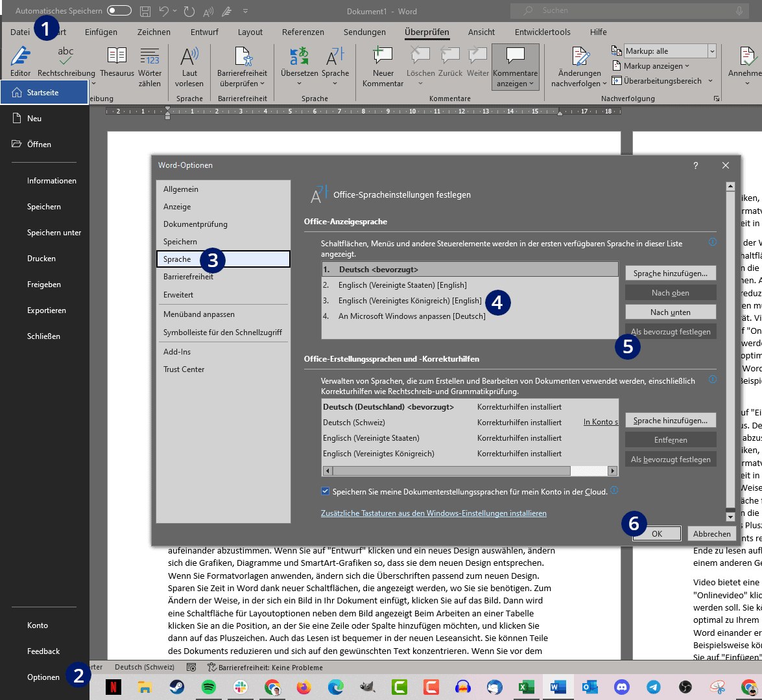Uncheck Speichern Sie meine Dokumenterstellungssprachen checkbox
Viewport: 762px width, 700px height.
click(325, 491)
